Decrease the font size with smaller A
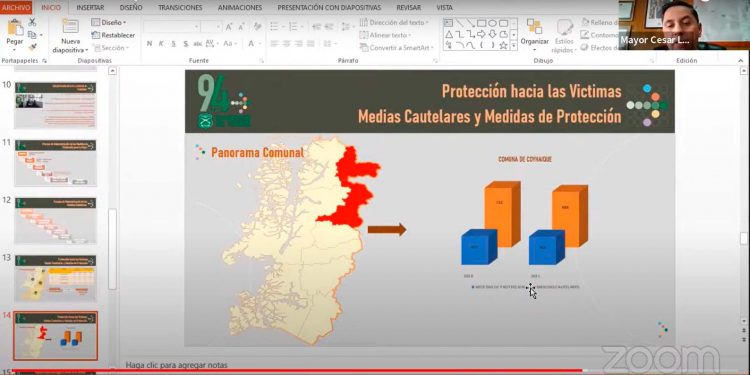Image resolution: width=750 pixels, height=375 pixels. tap(242, 27)
